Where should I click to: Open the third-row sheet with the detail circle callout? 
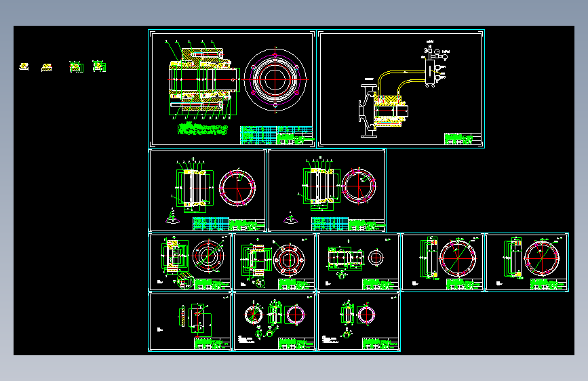click(190, 262)
